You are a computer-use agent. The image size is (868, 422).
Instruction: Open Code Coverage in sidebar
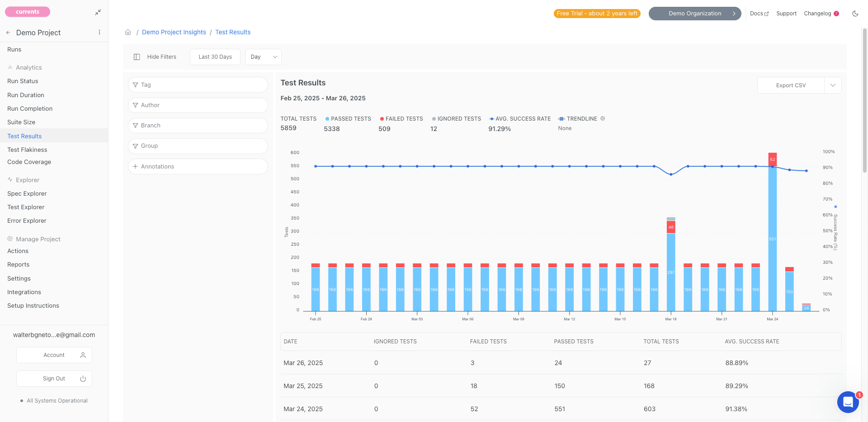29,162
